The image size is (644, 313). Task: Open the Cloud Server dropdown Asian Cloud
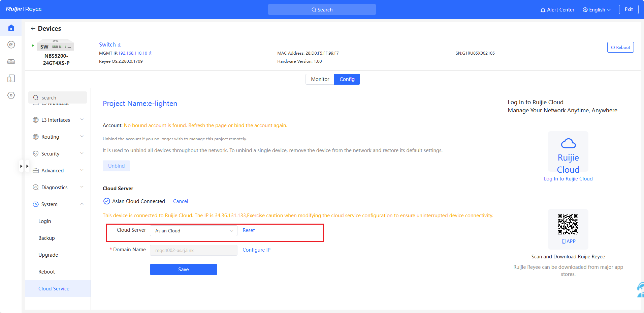point(194,231)
